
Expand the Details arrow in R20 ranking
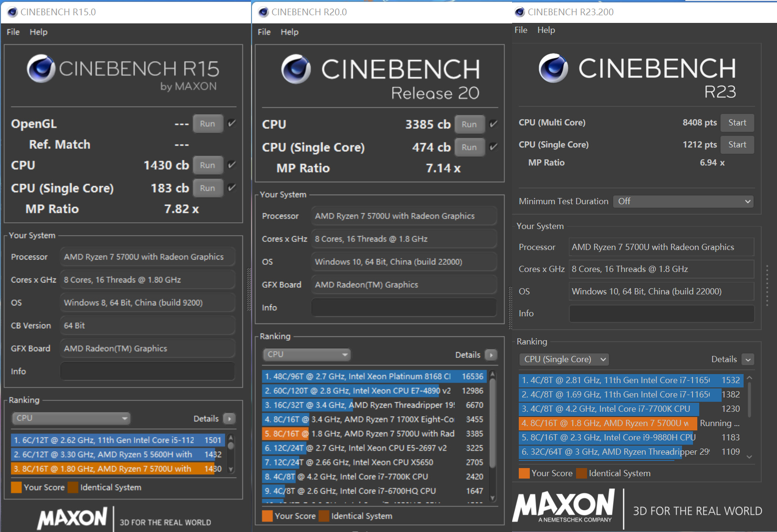coord(491,355)
